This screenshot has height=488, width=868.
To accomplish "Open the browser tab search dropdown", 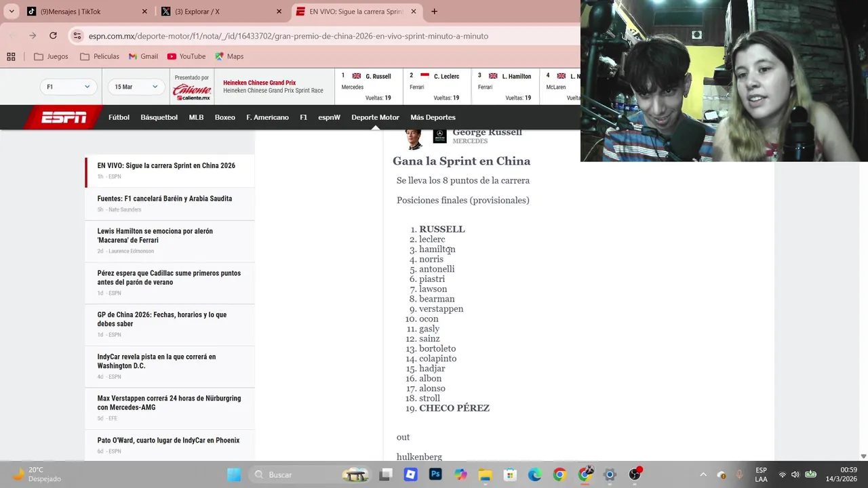I will (12, 11).
